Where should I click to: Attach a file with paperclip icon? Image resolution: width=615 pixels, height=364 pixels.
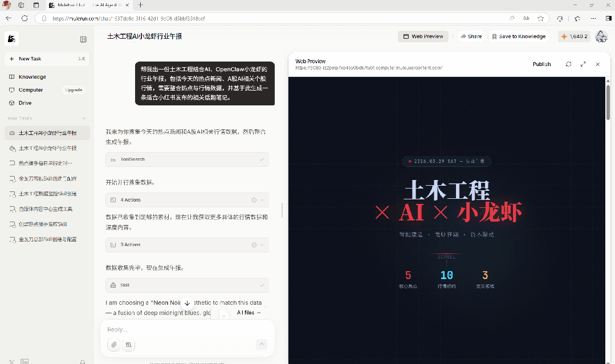(x=114, y=345)
